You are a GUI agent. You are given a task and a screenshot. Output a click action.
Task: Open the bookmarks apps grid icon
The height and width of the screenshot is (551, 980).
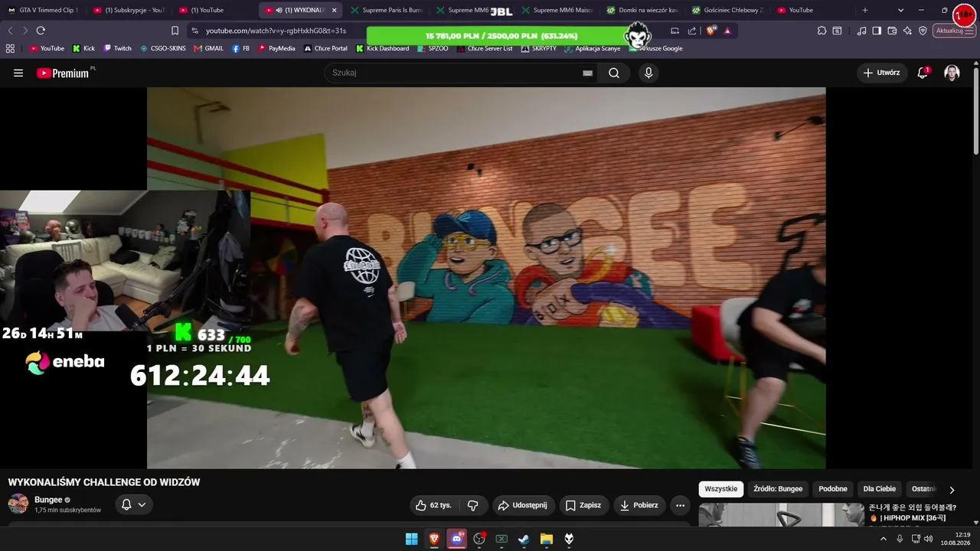click(10, 48)
